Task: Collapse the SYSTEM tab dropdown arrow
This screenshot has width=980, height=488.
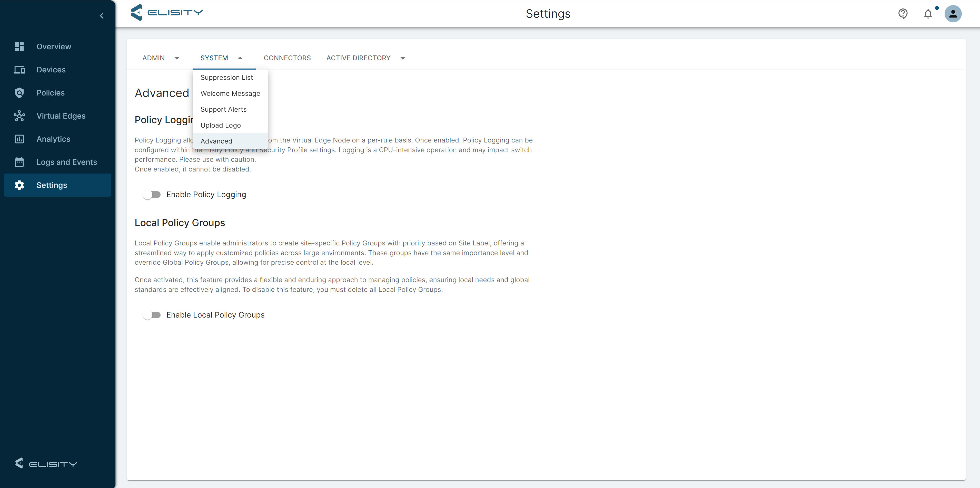Action: pos(240,58)
